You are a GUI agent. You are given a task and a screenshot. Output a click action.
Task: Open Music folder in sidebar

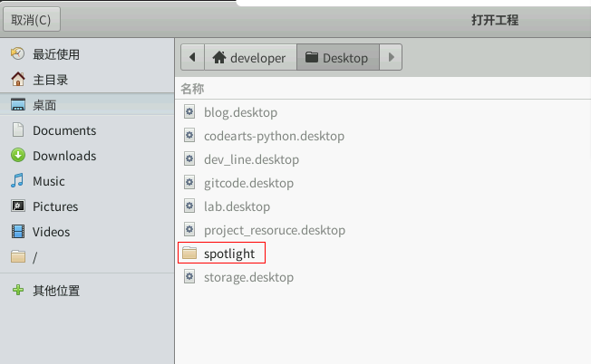48,181
